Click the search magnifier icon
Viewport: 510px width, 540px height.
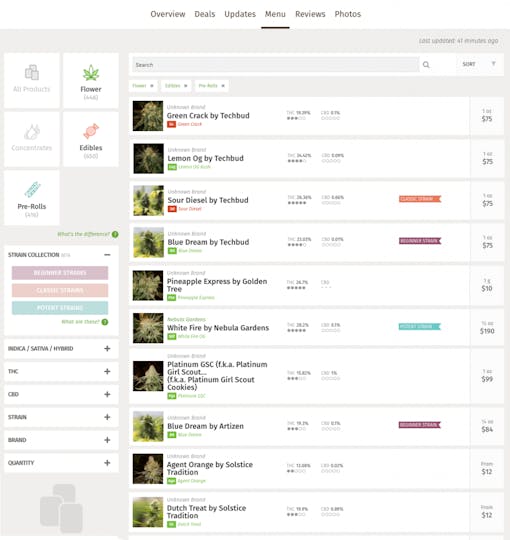(426, 65)
